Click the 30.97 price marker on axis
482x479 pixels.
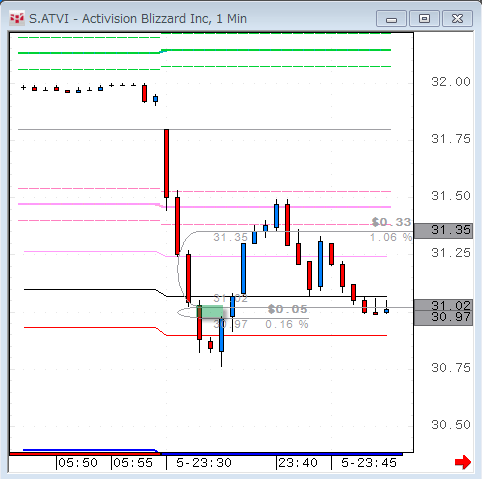(443, 317)
